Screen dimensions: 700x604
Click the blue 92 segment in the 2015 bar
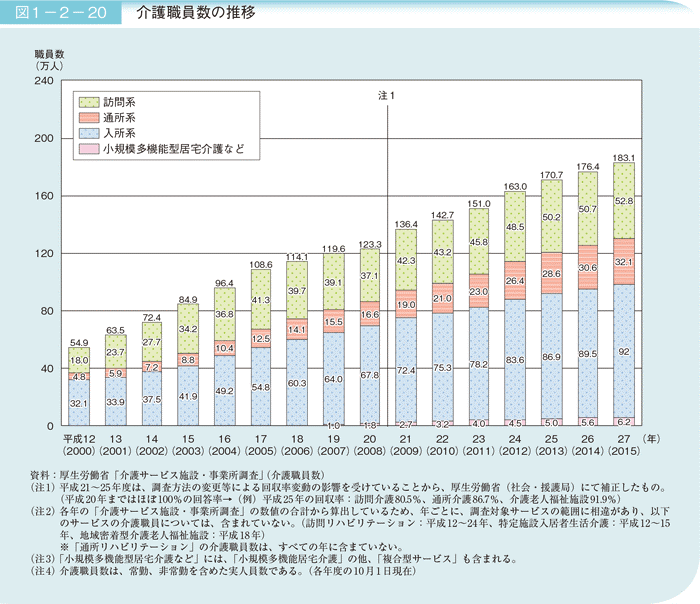pos(623,351)
